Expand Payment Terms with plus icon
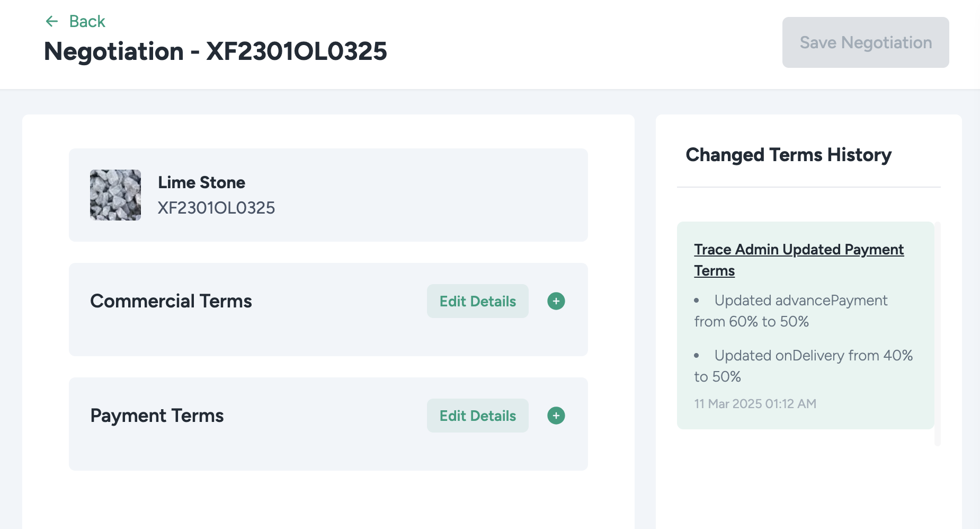 point(556,416)
